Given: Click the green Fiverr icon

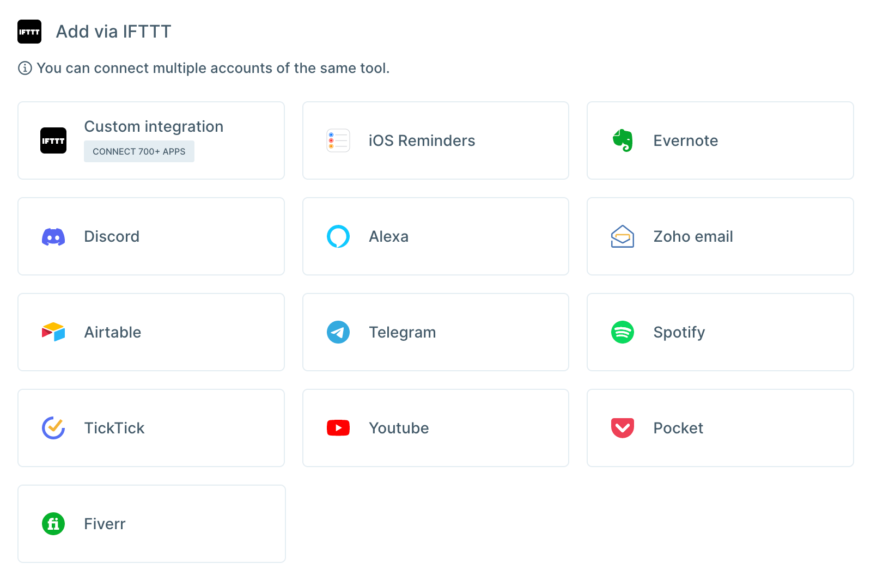Looking at the screenshot, I should (x=53, y=524).
